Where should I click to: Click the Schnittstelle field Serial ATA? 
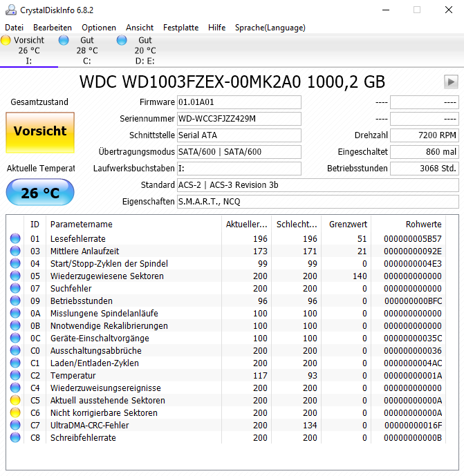(239, 135)
